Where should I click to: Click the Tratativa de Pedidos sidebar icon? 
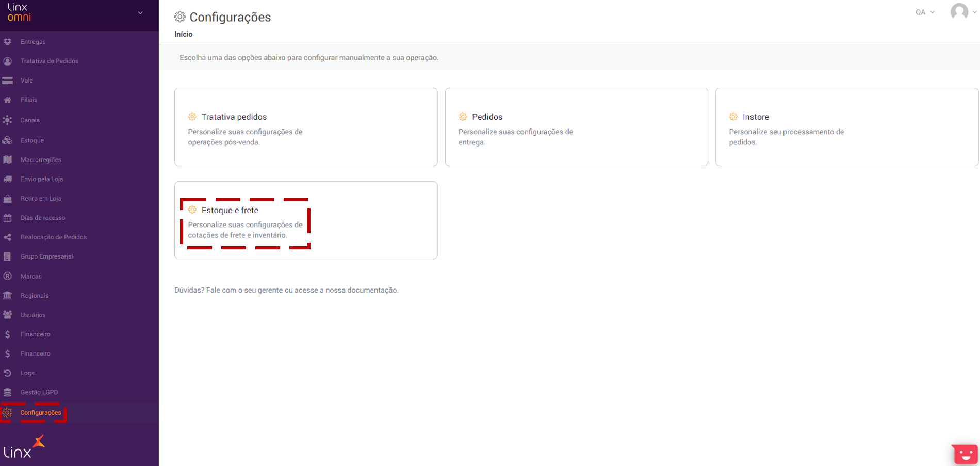[x=8, y=61]
